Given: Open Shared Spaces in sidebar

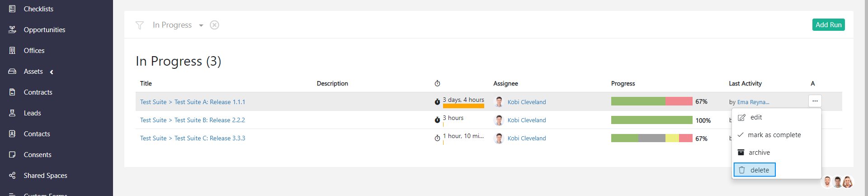Looking at the screenshot, I should 45,176.
